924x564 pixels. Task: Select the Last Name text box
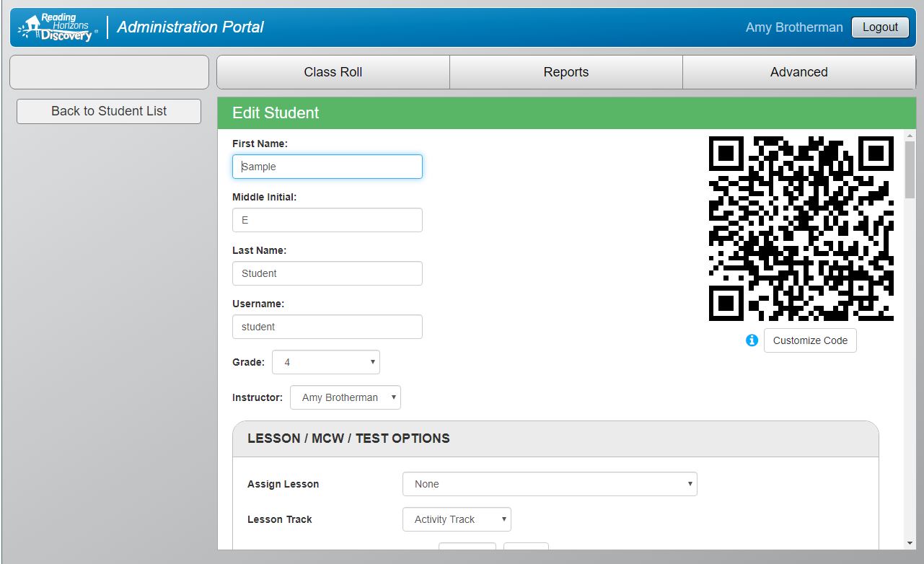point(327,273)
